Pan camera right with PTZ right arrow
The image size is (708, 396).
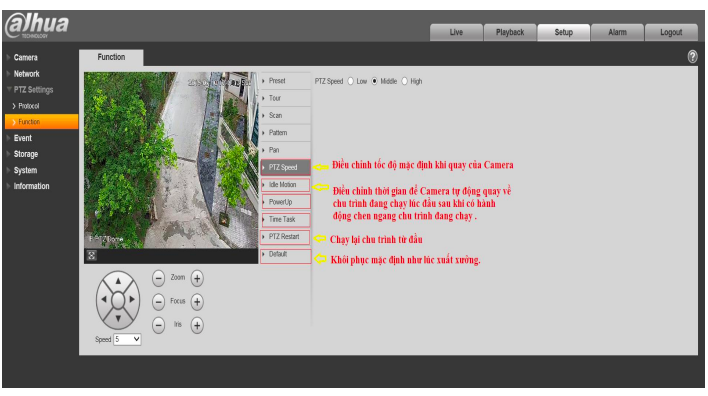coord(132,299)
